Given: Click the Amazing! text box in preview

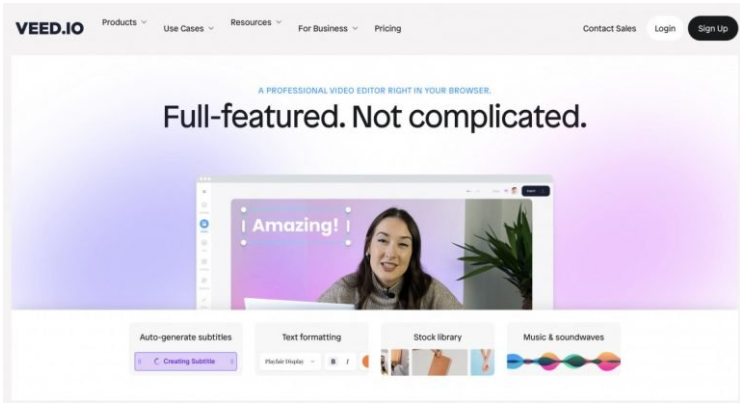Looking at the screenshot, I should pos(296,226).
